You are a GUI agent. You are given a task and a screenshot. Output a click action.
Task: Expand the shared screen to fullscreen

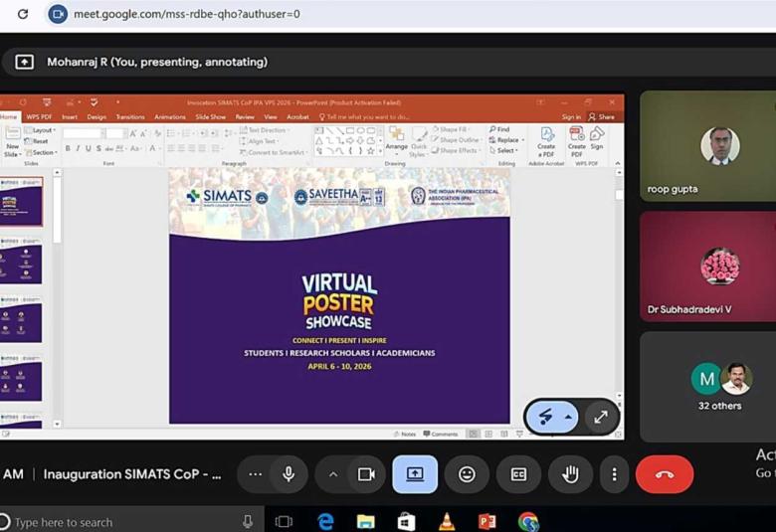click(x=601, y=418)
